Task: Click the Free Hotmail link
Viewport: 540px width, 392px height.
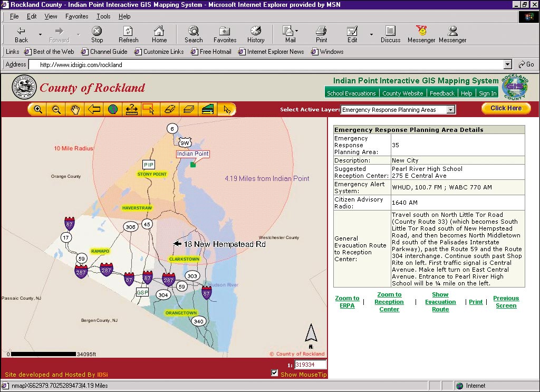Action: (x=211, y=52)
